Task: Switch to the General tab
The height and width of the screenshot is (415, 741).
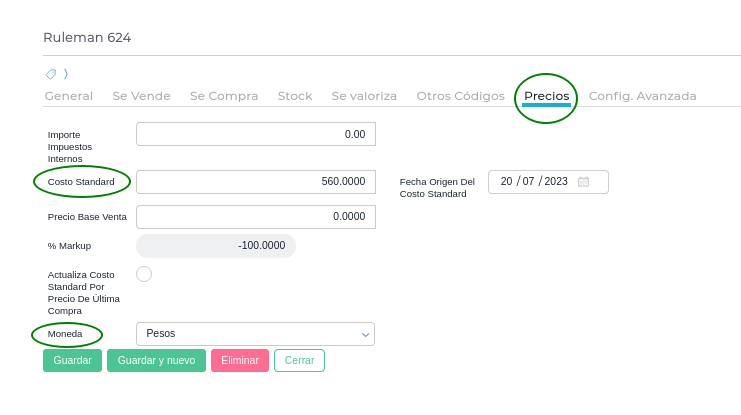Action: click(69, 96)
